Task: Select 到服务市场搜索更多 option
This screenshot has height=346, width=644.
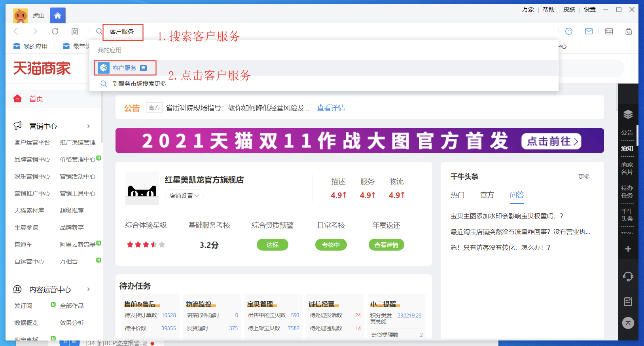Action: [x=324, y=84]
